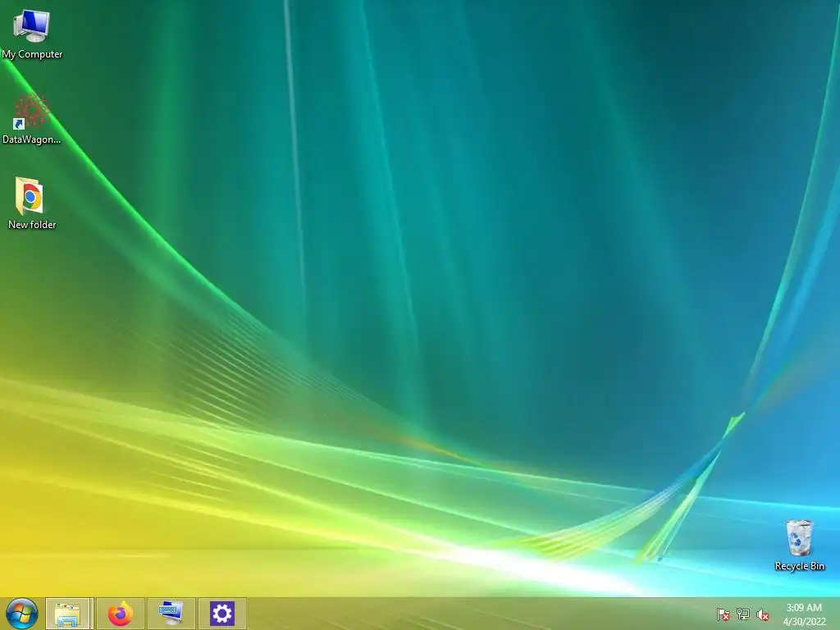Click the 4/30/2022 date in tray
The image size is (840, 630).
tap(805, 622)
